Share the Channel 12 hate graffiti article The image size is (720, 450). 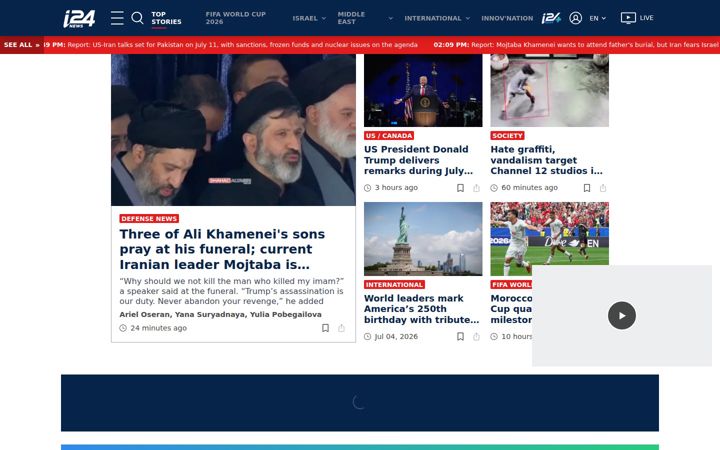point(603,188)
